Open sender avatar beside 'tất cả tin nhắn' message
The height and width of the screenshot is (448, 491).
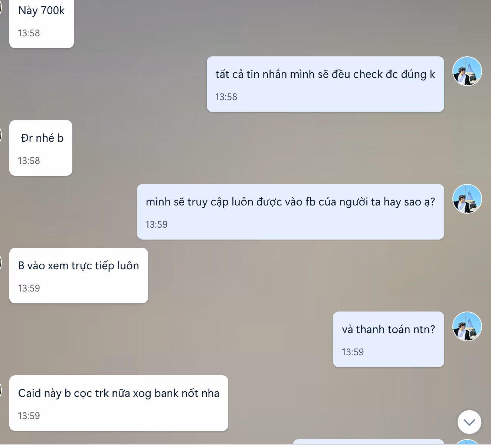coord(467,71)
